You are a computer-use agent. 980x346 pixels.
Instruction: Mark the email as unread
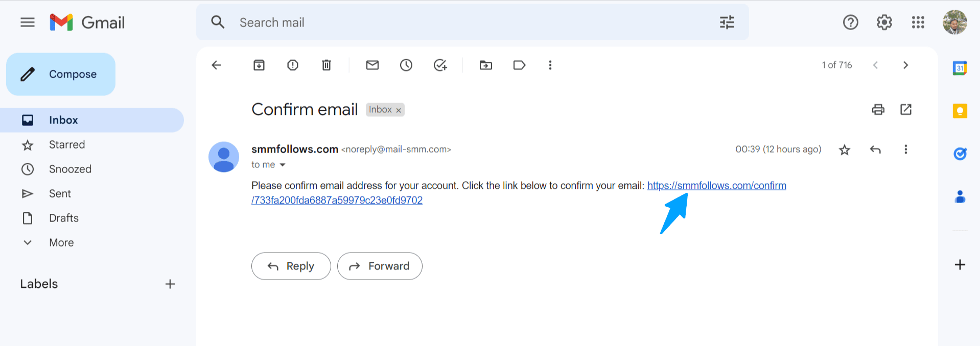(x=372, y=65)
